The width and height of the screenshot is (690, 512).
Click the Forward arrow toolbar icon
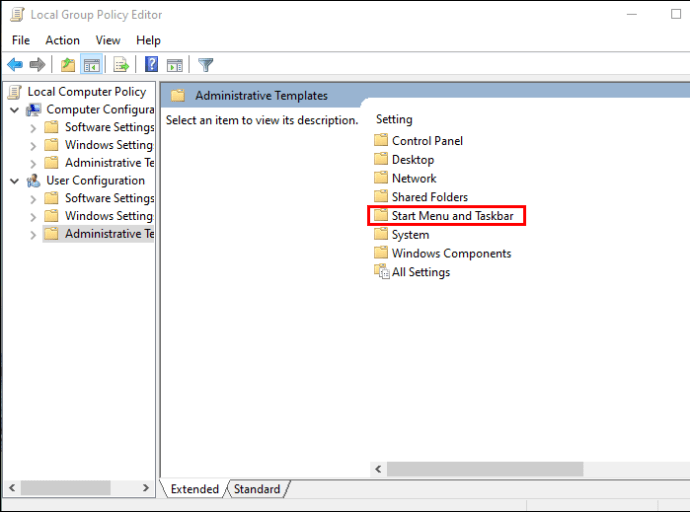coord(37,65)
